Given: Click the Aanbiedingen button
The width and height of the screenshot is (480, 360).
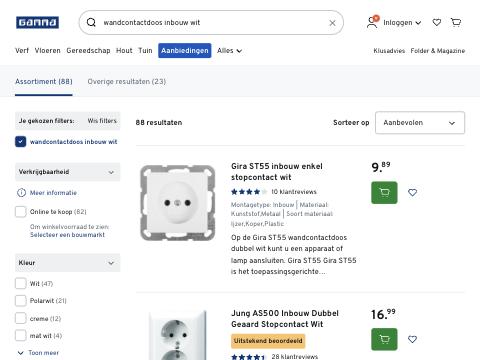Looking at the screenshot, I should (x=185, y=50).
